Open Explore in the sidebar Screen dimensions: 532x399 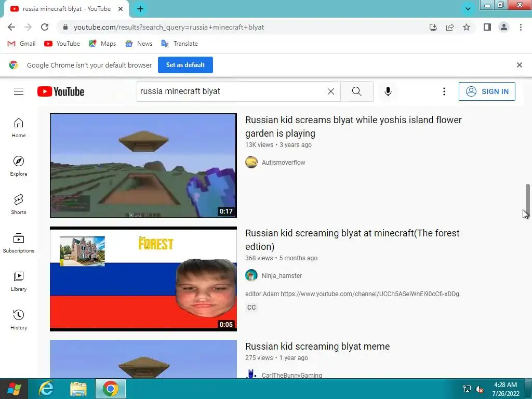[x=19, y=166]
